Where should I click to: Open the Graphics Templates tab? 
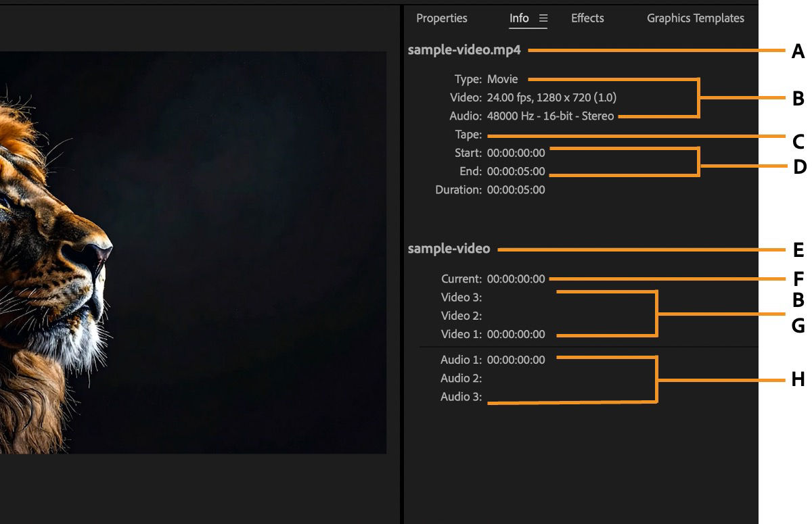[x=695, y=18]
